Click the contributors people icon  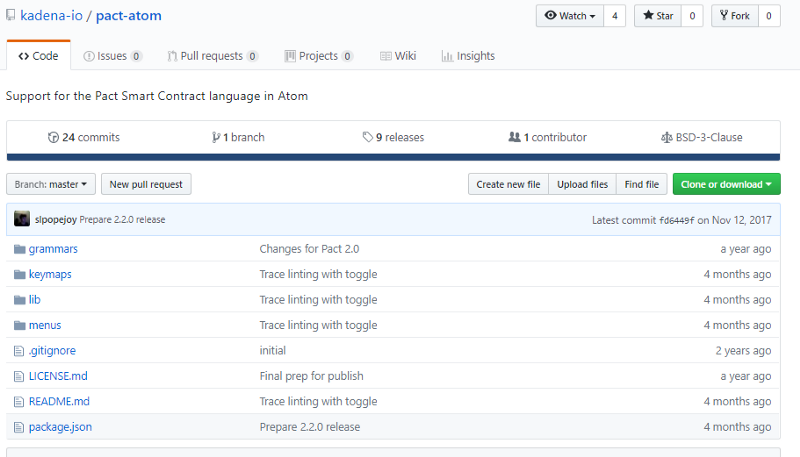pos(514,138)
